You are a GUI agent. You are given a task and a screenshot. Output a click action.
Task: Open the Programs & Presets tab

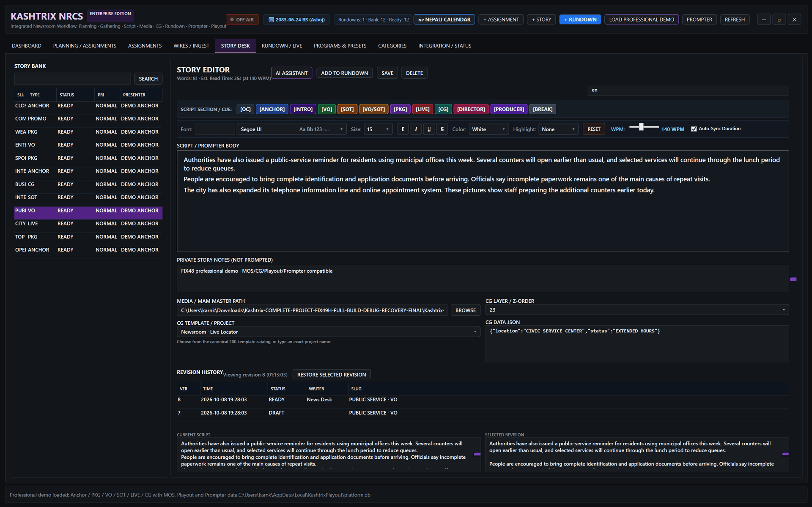coord(340,46)
